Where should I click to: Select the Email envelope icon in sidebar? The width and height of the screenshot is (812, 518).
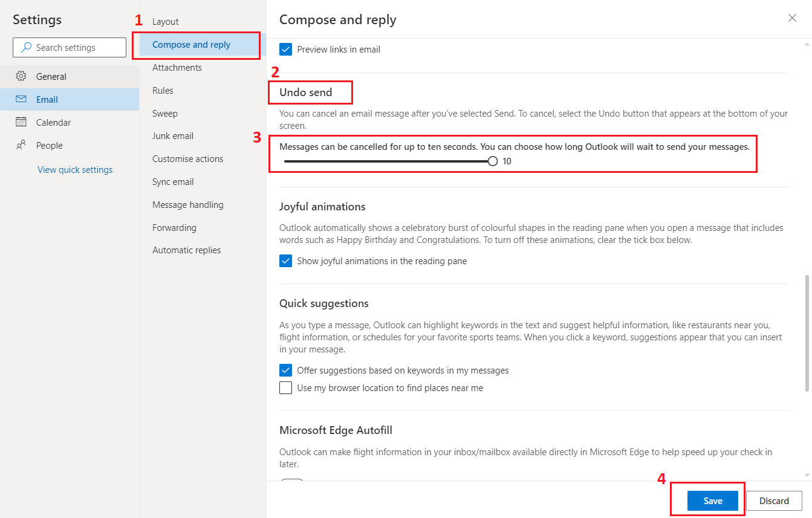21,99
